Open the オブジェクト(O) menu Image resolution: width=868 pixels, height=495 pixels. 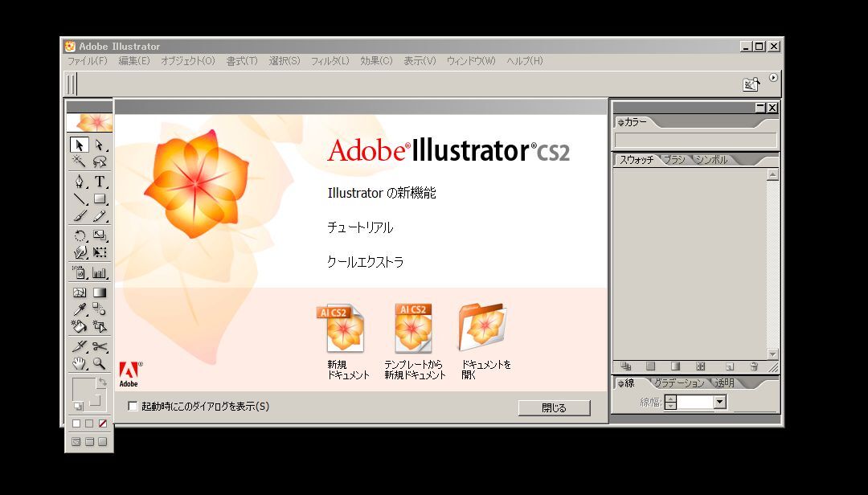pyautogui.click(x=187, y=61)
